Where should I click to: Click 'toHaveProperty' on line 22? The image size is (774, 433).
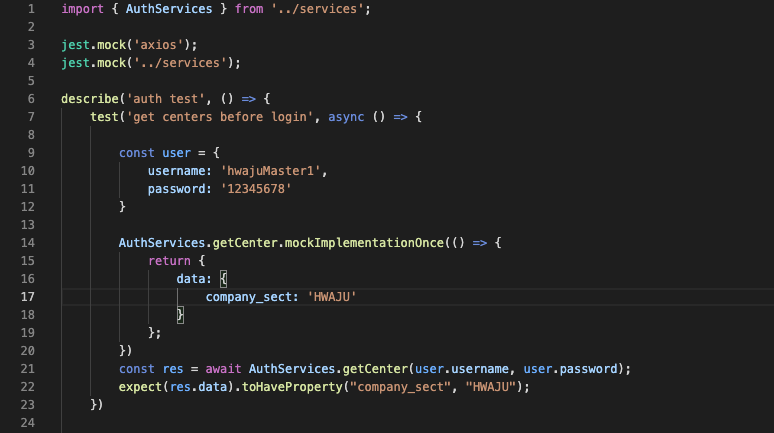(x=292, y=387)
